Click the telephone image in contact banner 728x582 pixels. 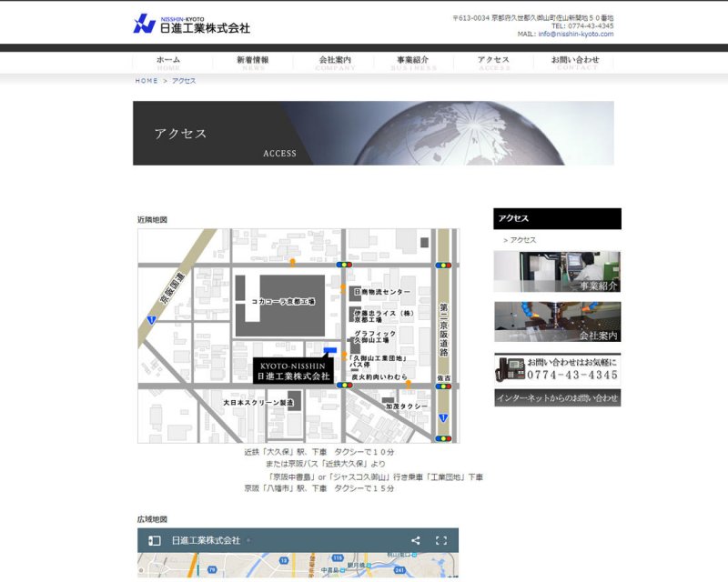click(510, 369)
